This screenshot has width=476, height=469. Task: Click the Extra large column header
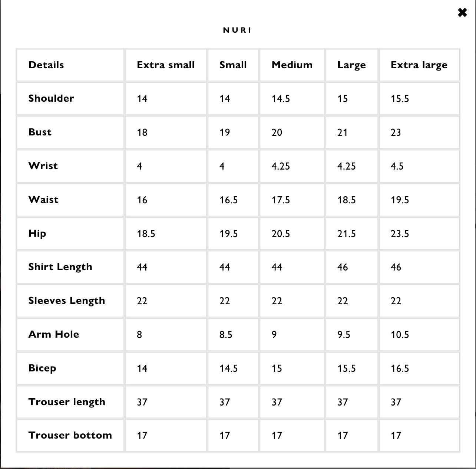(419, 65)
